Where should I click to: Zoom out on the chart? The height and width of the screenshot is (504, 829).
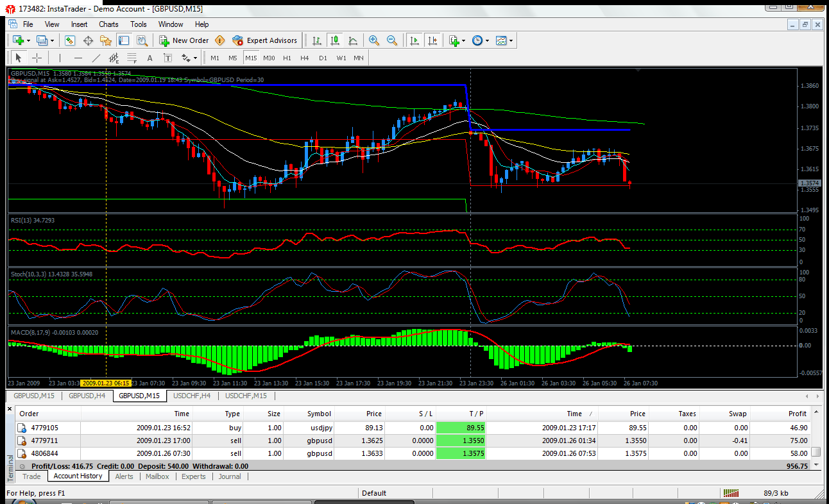tap(393, 40)
